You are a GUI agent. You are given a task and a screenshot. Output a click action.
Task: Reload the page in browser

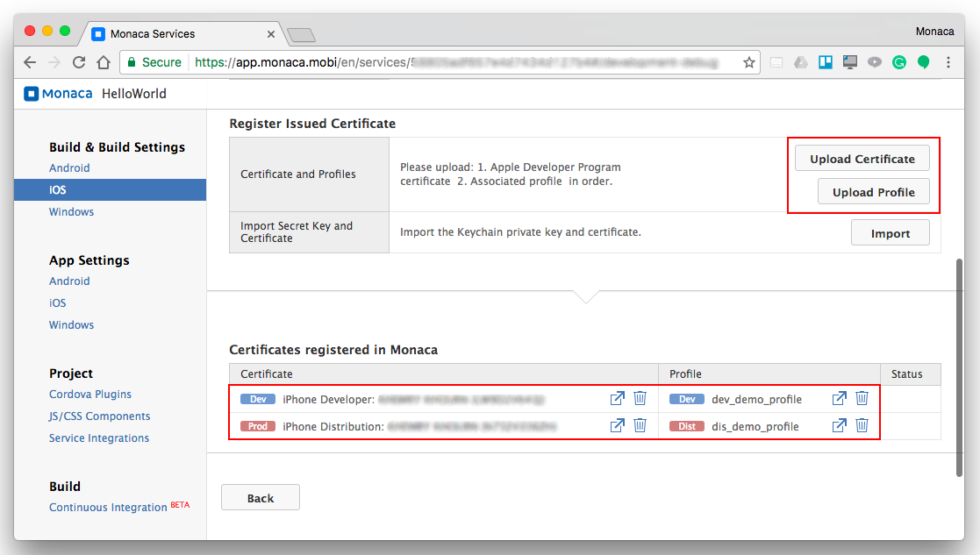(x=79, y=62)
